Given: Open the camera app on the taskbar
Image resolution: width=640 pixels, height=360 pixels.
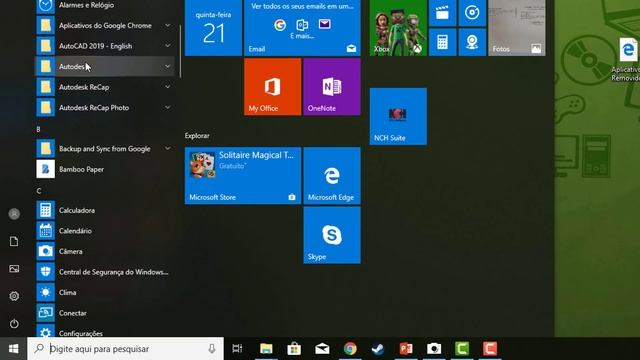Looking at the screenshot, I should 434,349.
